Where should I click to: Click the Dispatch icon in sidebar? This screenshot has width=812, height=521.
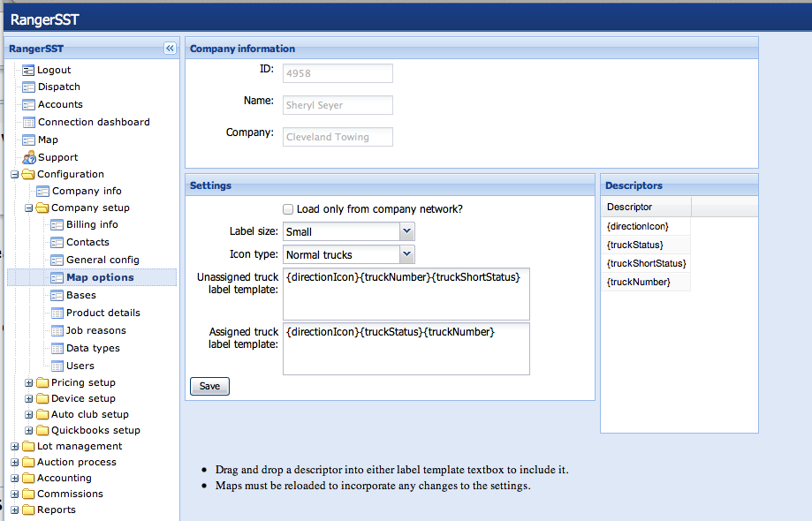tap(28, 87)
